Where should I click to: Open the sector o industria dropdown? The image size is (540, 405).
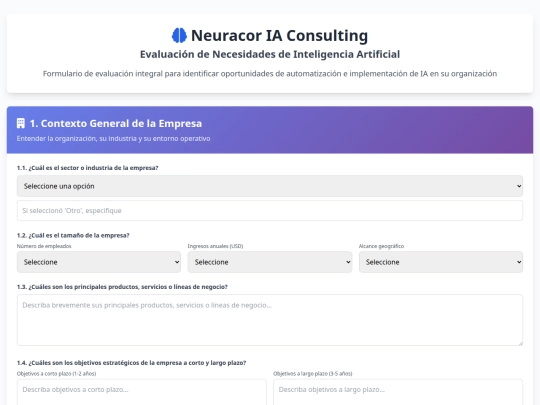point(270,186)
